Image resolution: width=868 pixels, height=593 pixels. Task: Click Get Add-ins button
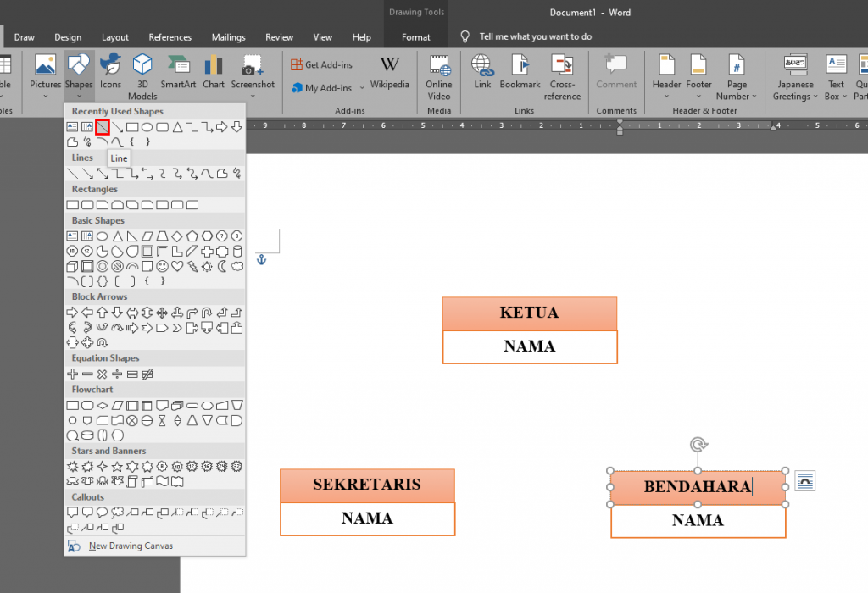click(x=322, y=65)
